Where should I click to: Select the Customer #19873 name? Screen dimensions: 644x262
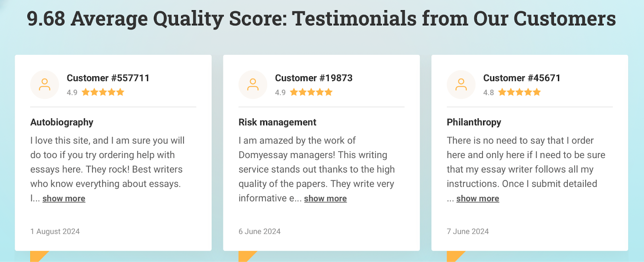coord(314,78)
